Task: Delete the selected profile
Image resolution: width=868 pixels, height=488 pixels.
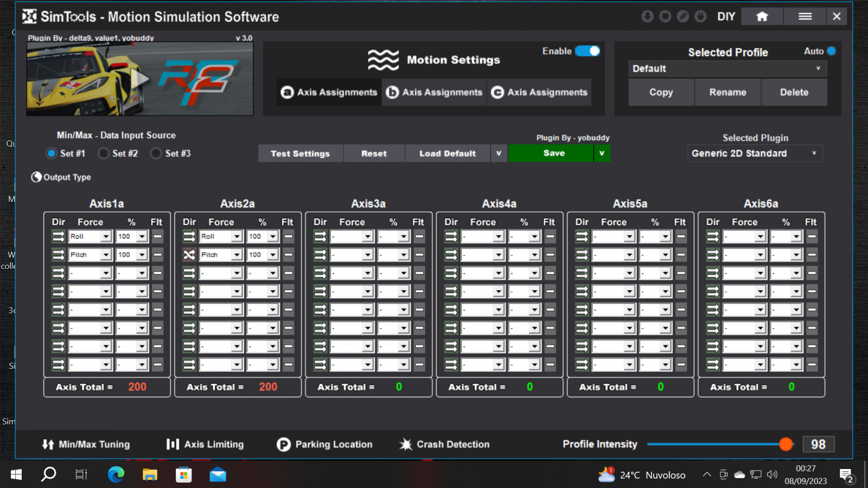Action: click(x=794, y=92)
